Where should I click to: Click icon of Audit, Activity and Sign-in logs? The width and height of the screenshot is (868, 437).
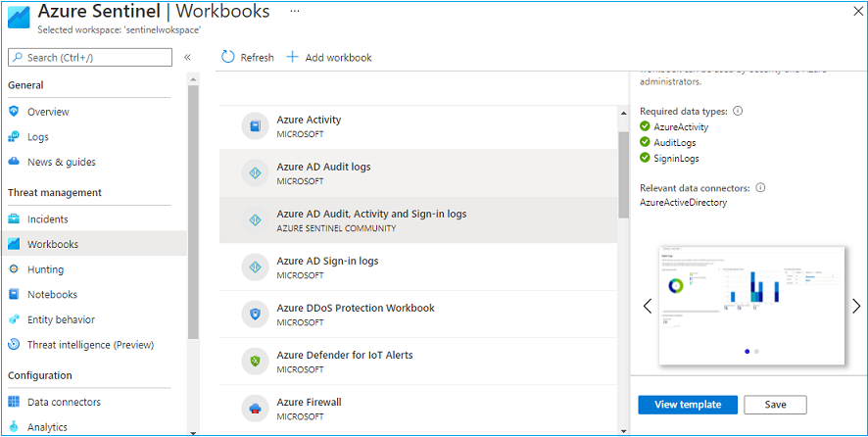click(x=255, y=220)
